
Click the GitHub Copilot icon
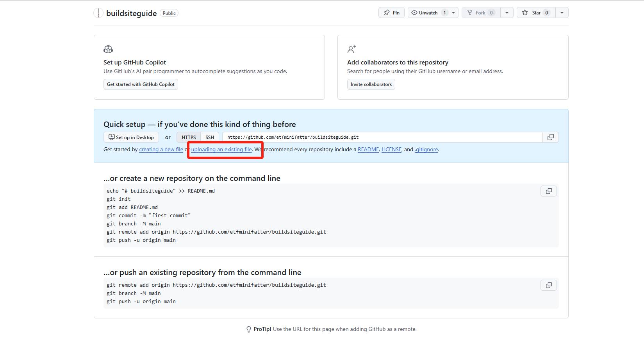point(108,49)
